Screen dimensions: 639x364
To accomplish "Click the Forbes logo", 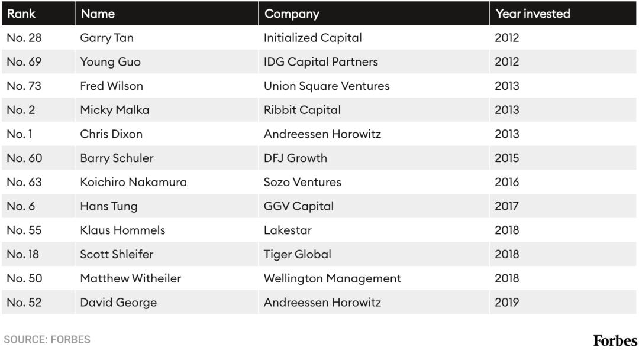I will click(615, 341).
